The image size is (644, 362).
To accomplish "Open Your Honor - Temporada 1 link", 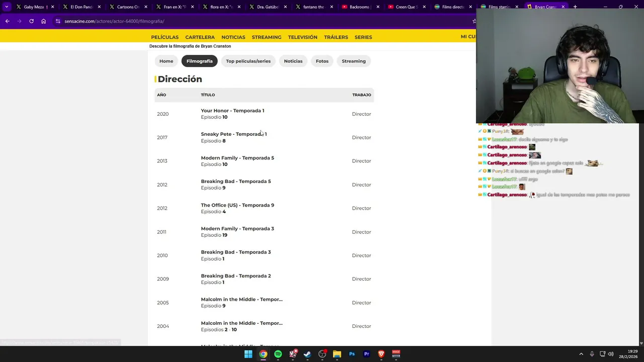I will pos(232,111).
